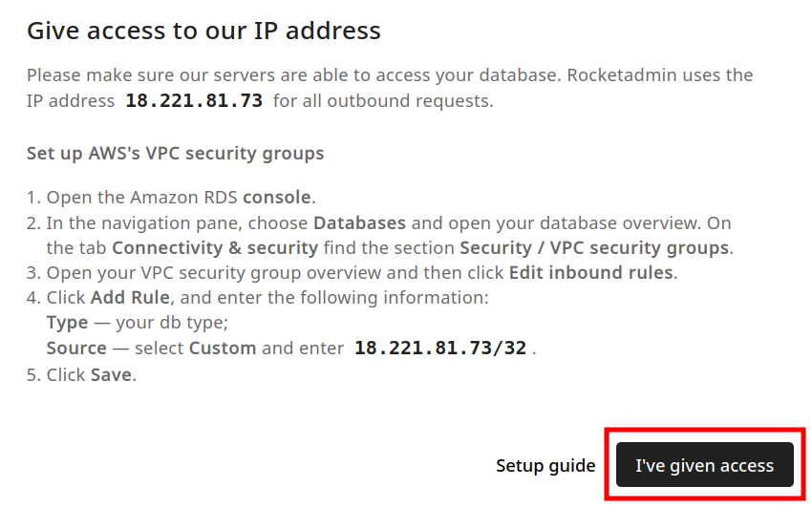The width and height of the screenshot is (812, 508).
Task: Click the "Connectivity & security" tab name text
Action: (215, 247)
